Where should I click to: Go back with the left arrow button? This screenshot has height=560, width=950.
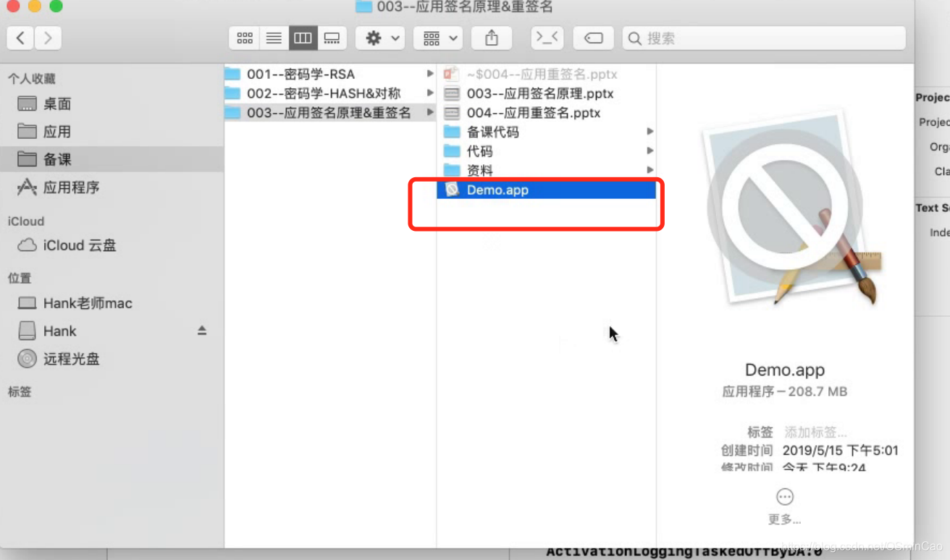tap(20, 38)
